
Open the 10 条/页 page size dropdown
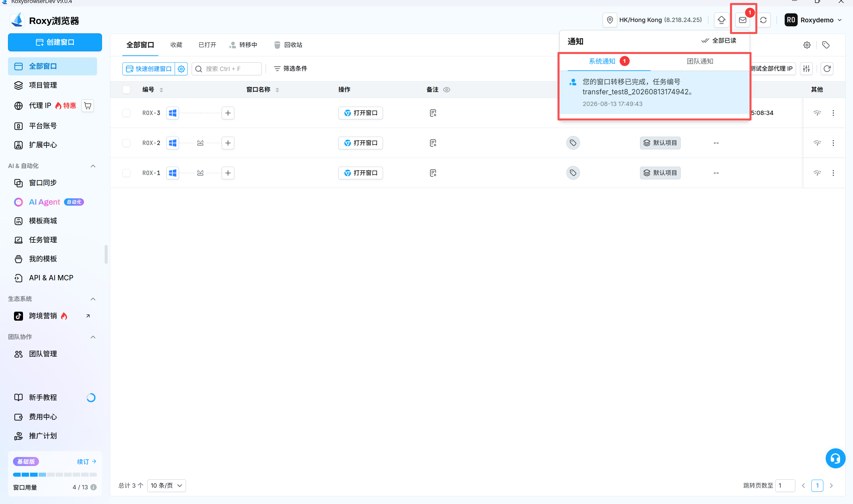pyautogui.click(x=166, y=485)
